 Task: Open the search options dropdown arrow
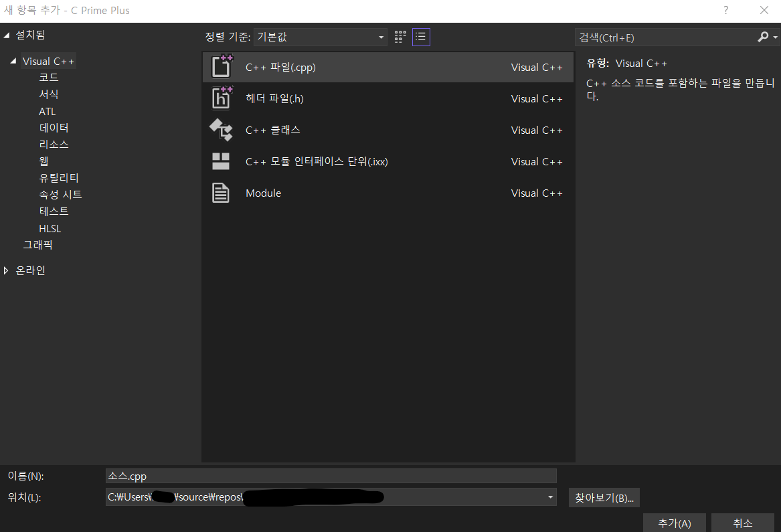click(775, 37)
